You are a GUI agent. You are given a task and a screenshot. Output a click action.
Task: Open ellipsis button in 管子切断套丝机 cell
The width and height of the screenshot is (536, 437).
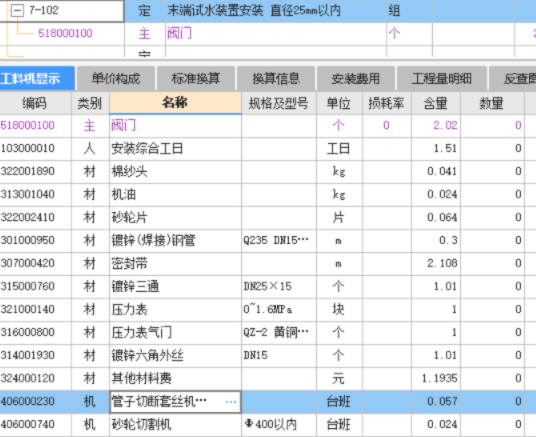(231, 401)
